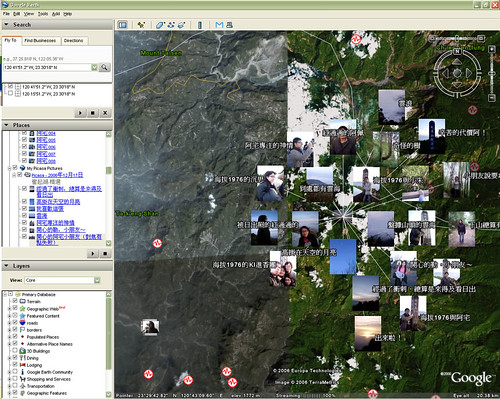This screenshot has height=399, width=500.
Task: Click the Add Image Overlay toolbar icon
Action: click(182, 25)
